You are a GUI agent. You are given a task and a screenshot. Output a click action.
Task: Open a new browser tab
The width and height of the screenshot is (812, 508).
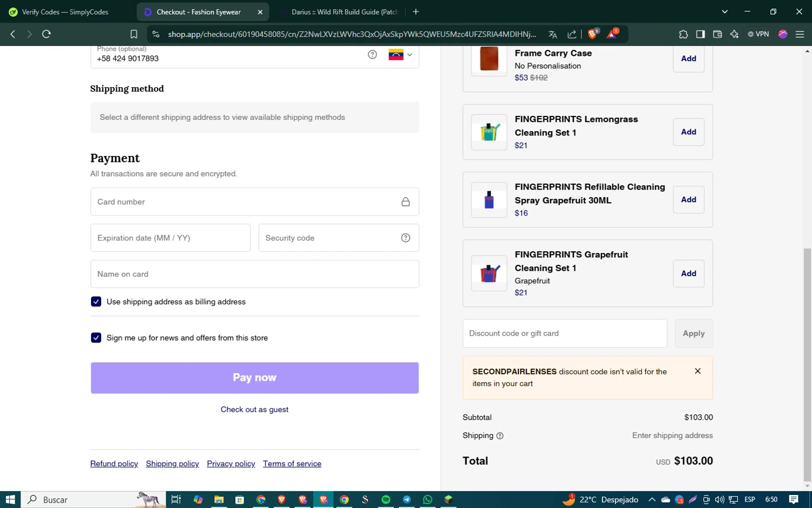[416, 12]
